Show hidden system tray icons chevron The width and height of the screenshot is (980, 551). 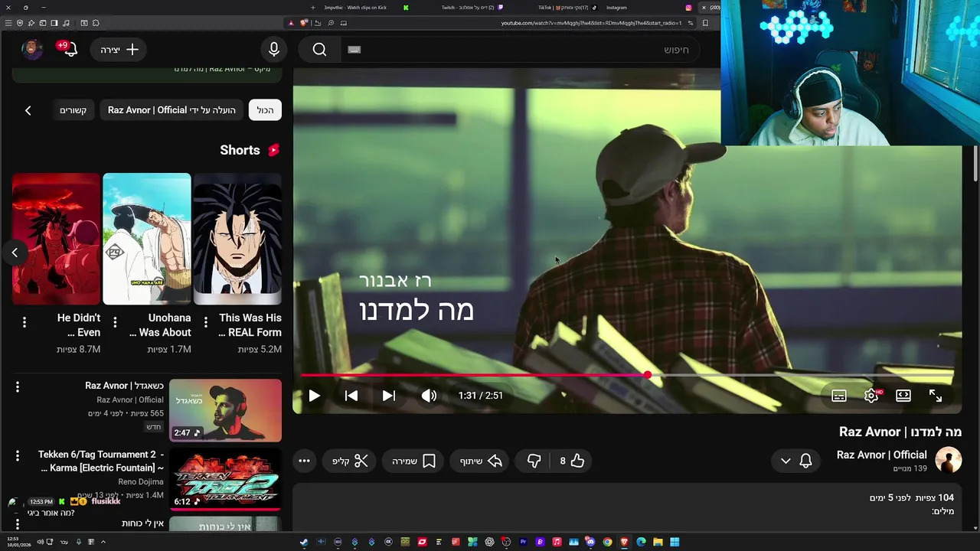pos(103,542)
